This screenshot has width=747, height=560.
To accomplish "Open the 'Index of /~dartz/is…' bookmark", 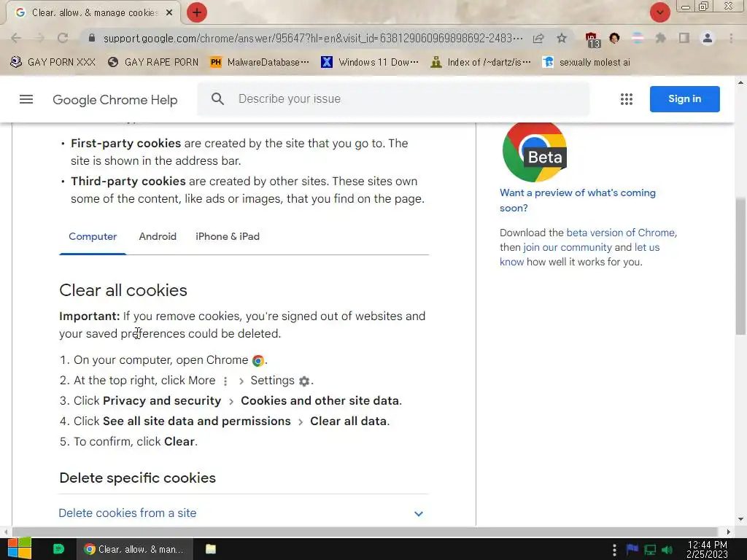I will coord(480,62).
